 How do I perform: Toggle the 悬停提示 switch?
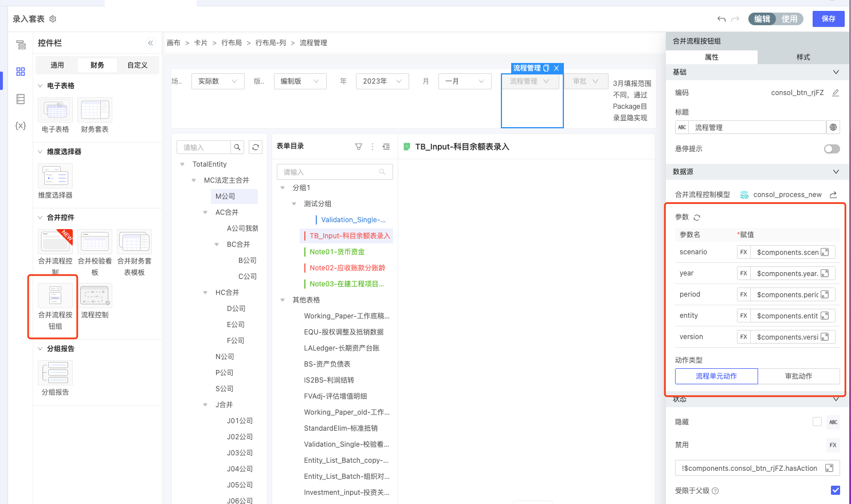pos(832,149)
